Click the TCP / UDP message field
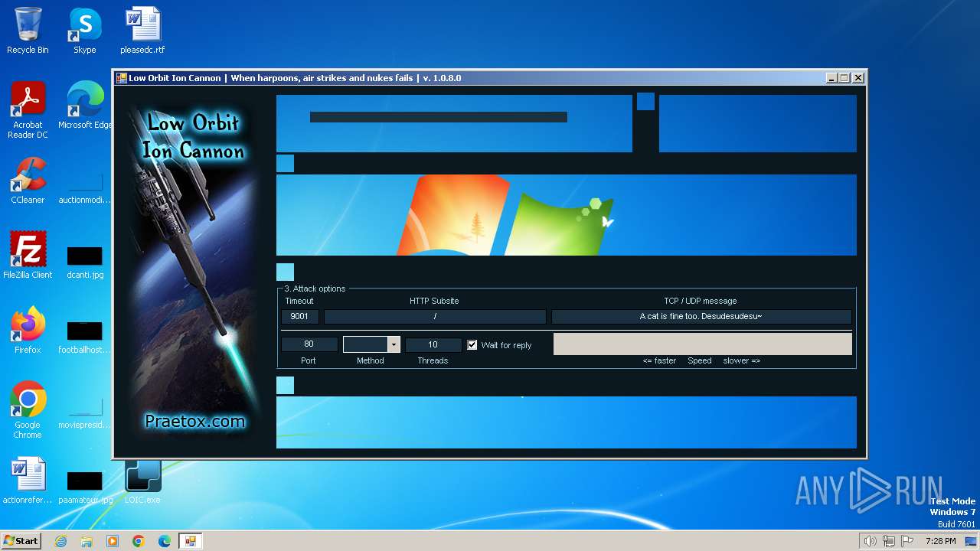This screenshot has width=980, height=551. [701, 316]
